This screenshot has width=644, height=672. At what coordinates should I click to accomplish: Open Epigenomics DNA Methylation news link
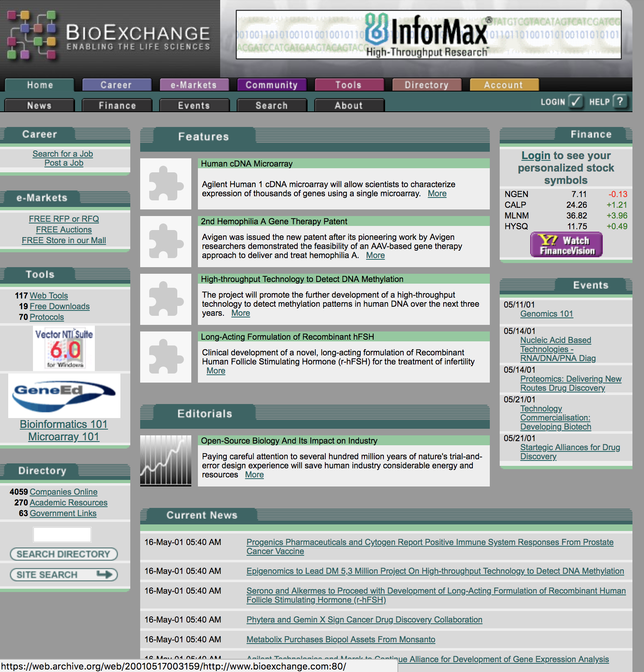pos(435,571)
